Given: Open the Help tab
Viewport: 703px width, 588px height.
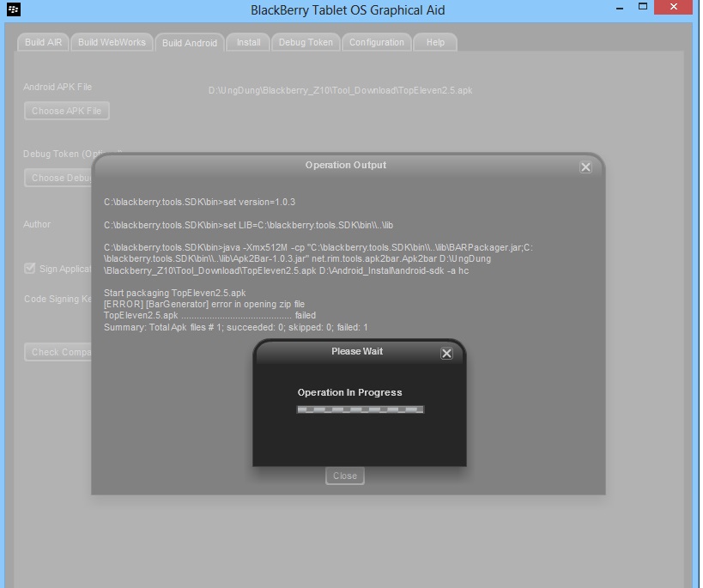Looking at the screenshot, I should [435, 42].
